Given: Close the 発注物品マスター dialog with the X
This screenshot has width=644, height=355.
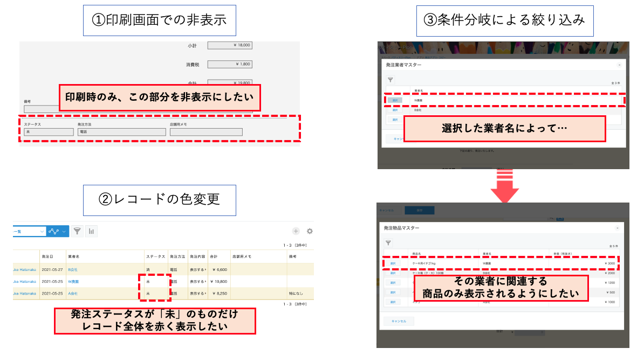Looking at the screenshot, I should [617, 228].
